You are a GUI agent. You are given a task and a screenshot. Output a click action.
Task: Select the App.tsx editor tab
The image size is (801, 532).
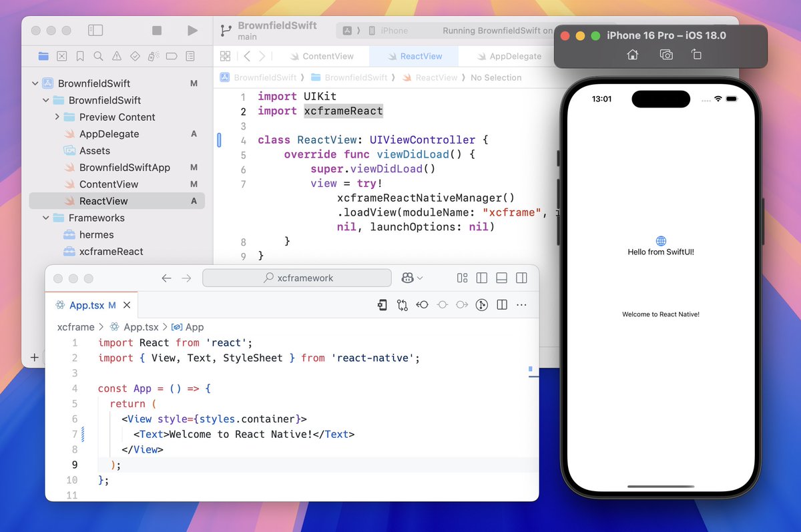[91, 305]
